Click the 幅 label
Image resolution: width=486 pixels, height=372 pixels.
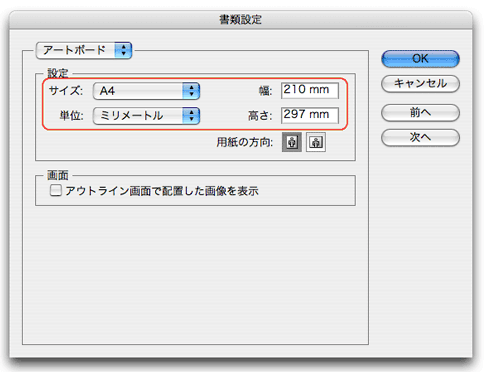click(266, 91)
